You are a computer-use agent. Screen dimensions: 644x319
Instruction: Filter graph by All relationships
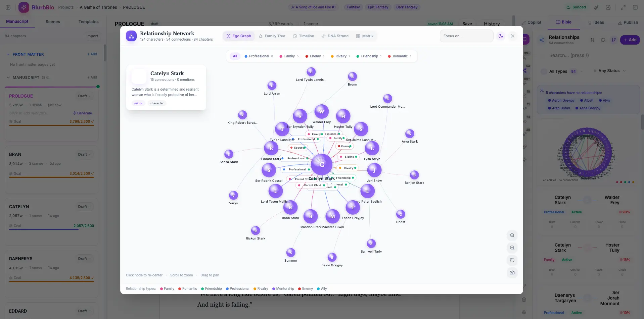pos(235,56)
